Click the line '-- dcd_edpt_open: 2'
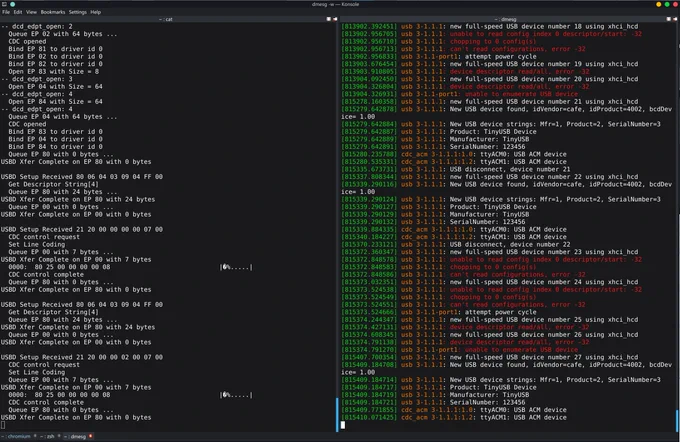680x442 pixels. point(37,26)
